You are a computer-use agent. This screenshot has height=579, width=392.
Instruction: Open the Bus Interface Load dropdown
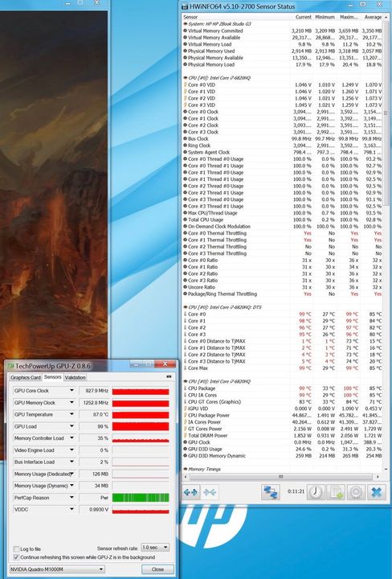pos(72,462)
